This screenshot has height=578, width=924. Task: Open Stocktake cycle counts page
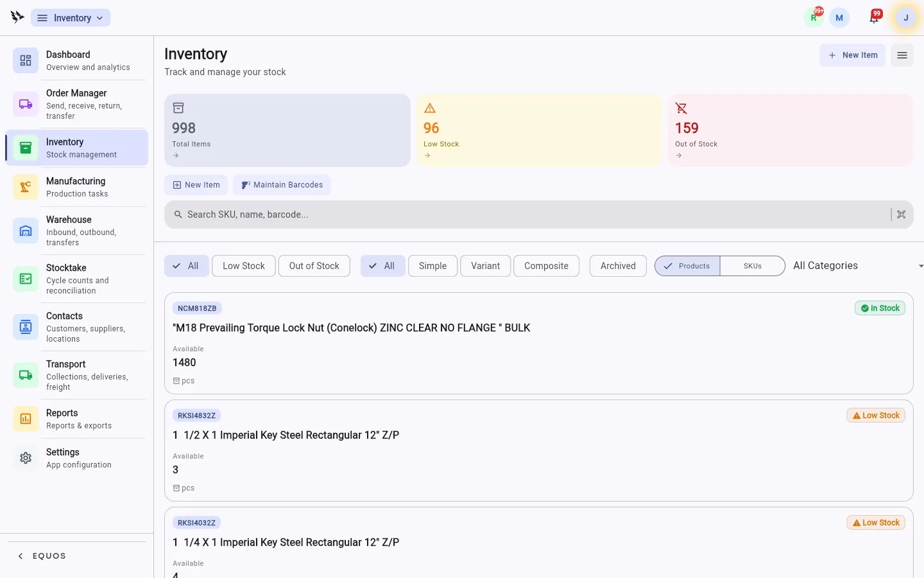click(x=77, y=279)
